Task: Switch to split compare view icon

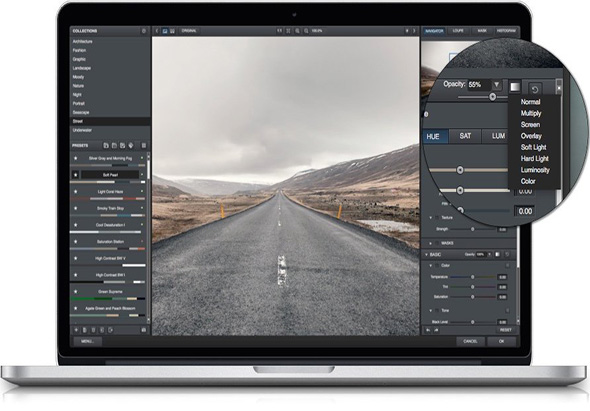Action: (x=172, y=31)
